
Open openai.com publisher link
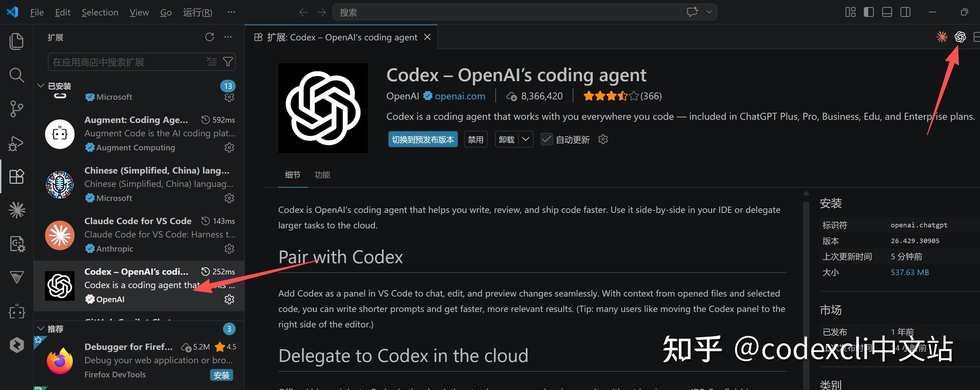point(459,96)
